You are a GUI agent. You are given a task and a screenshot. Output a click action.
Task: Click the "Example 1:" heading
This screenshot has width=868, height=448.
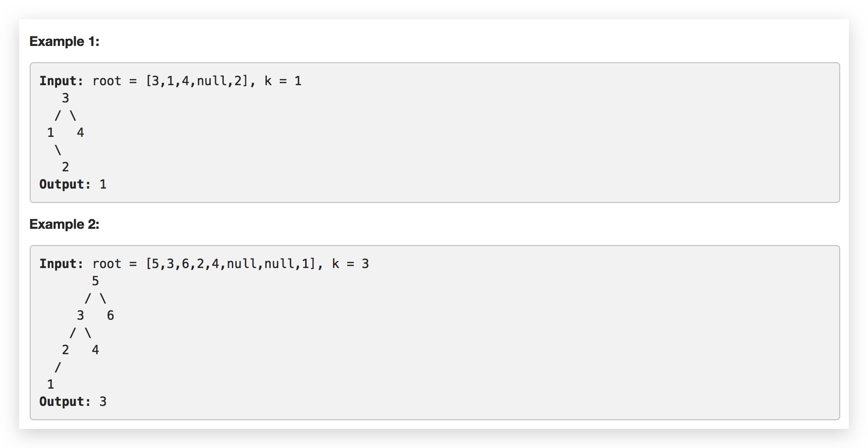[x=64, y=42]
